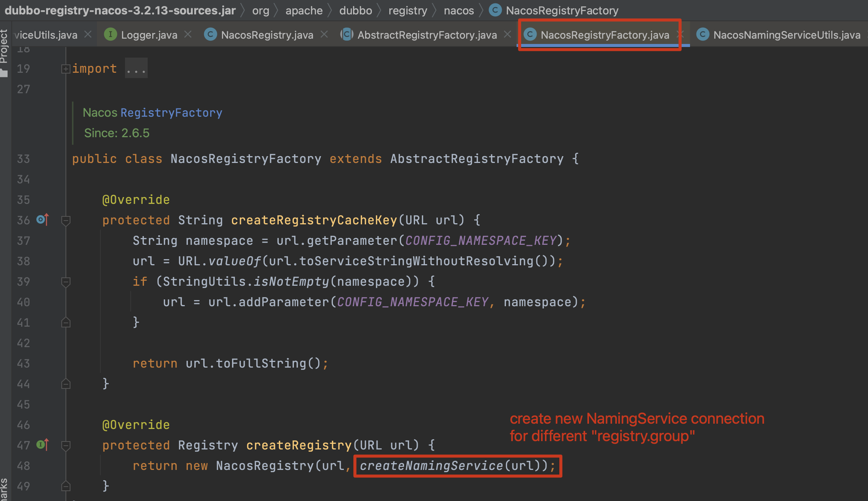
Task: Click dubbo-registry-nacos-3.2.13-sources.jar breadcrumb
Action: (120, 10)
